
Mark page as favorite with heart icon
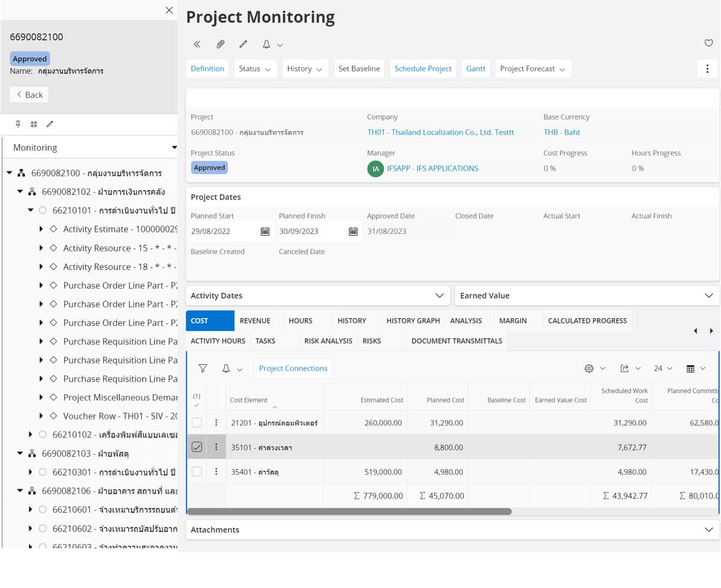[x=708, y=43]
